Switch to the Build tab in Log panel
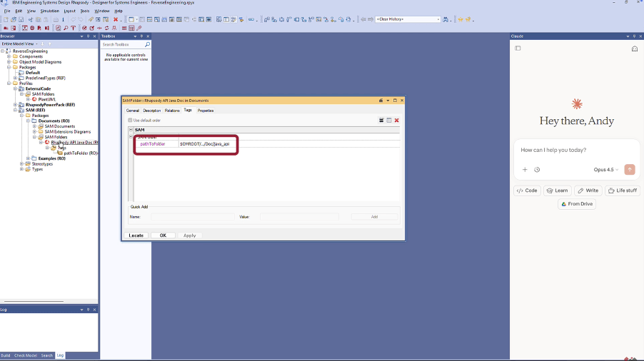The height and width of the screenshot is (361, 644). (x=5, y=355)
